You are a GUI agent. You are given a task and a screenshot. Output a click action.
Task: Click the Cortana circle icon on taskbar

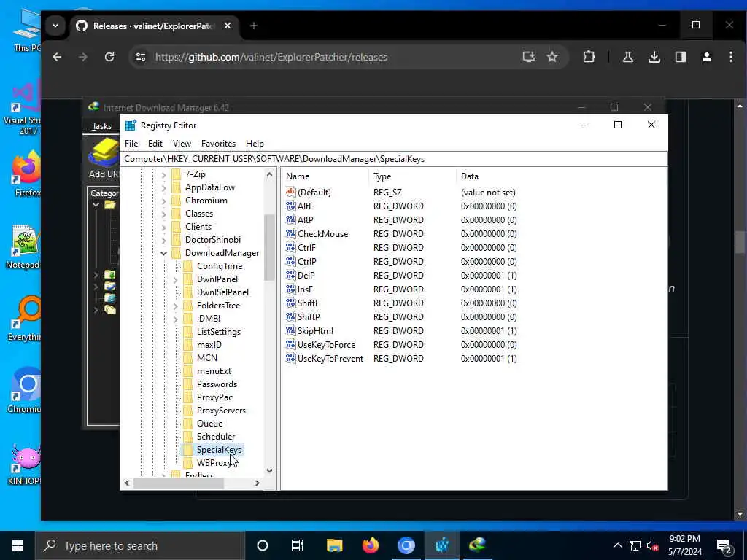[263, 545]
